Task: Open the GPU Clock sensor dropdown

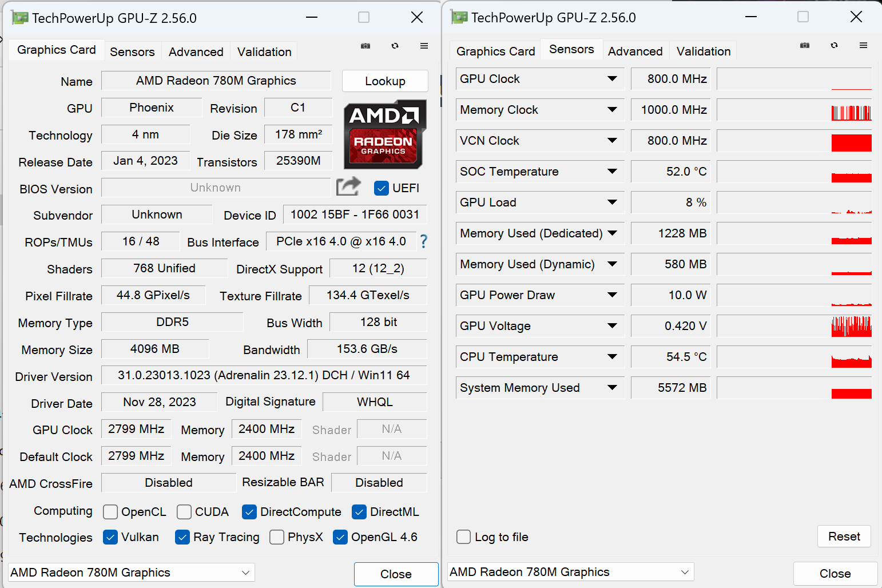Action: [x=612, y=78]
